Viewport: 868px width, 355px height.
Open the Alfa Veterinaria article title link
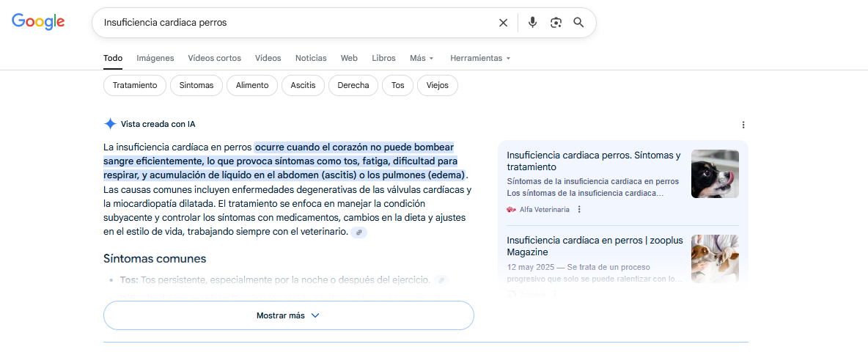(x=593, y=161)
